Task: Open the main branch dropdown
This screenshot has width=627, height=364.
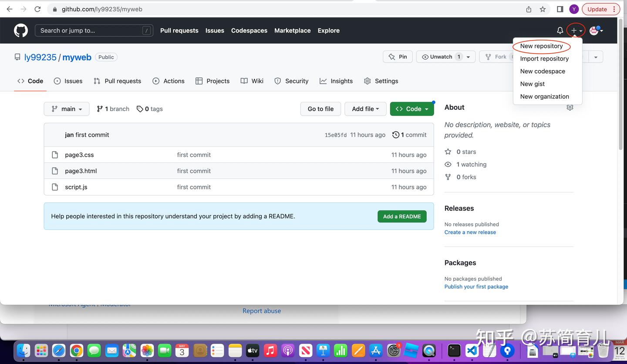Action: click(x=66, y=109)
